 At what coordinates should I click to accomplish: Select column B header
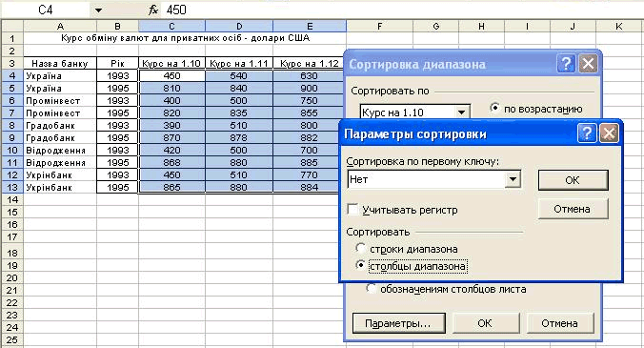coord(117,27)
